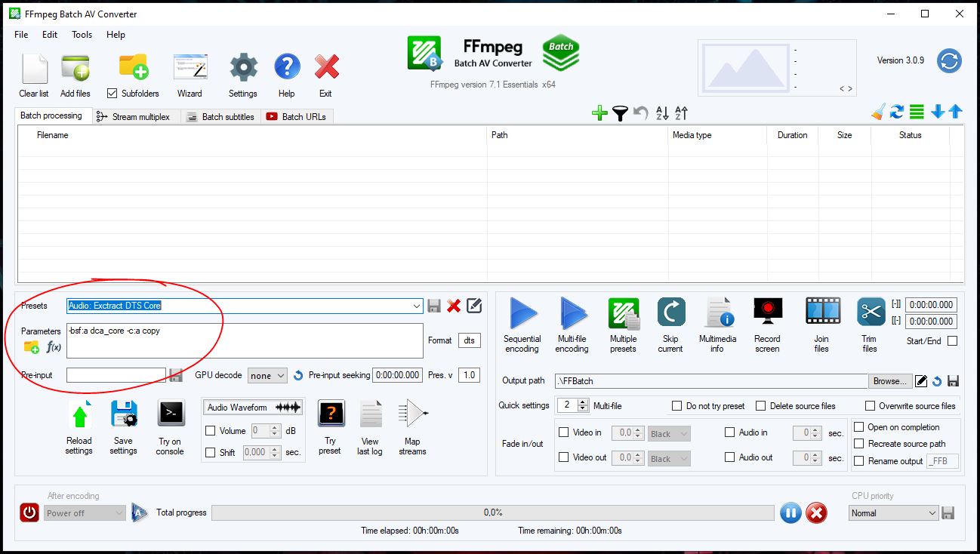Toggle the Volume checkbox

click(x=211, y=431)
